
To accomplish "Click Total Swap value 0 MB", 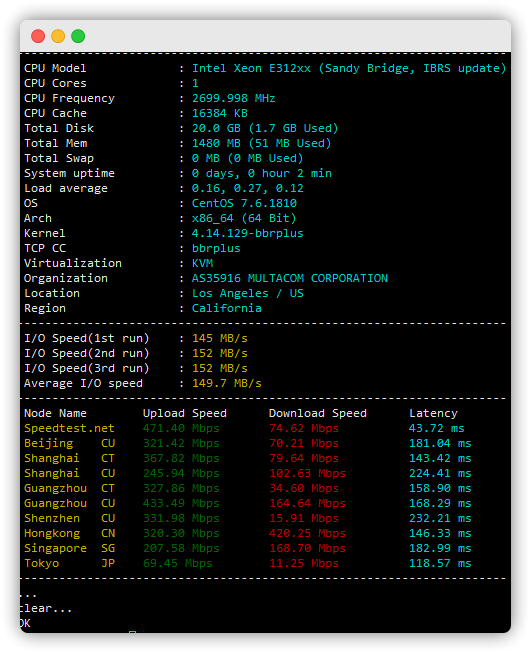I will pos(206,158).
